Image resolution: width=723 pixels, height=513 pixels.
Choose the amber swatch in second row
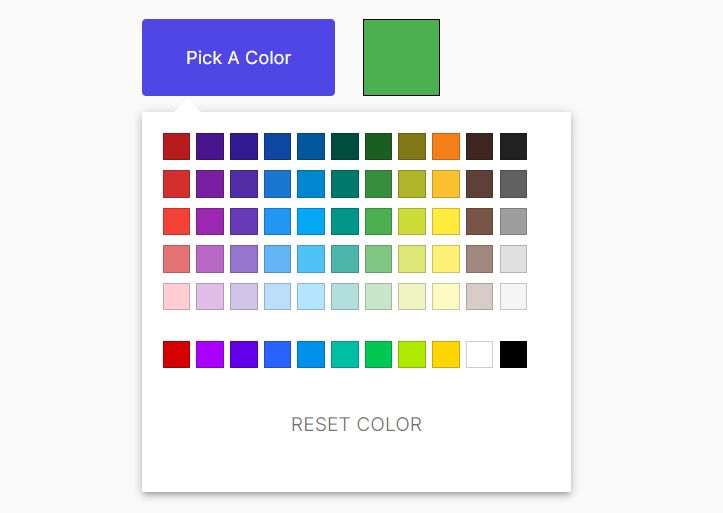446,184
